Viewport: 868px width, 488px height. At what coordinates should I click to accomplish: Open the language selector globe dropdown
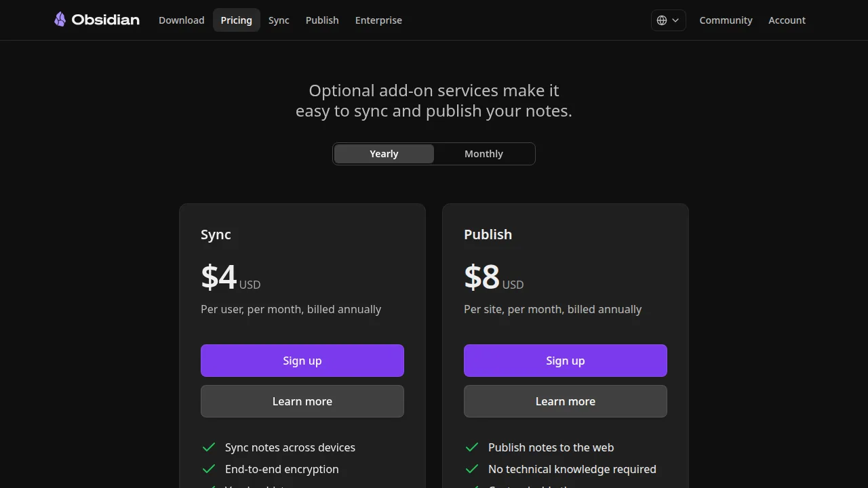click(x=669, y=20)
